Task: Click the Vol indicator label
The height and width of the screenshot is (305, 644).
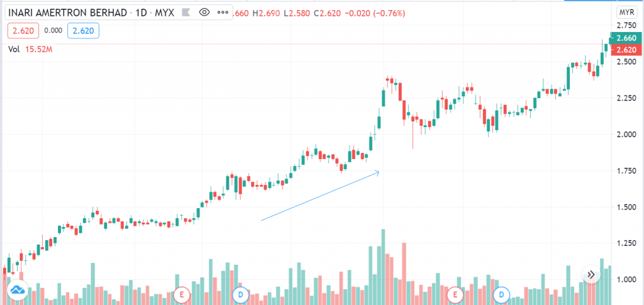Action: [x=13, y=48]
